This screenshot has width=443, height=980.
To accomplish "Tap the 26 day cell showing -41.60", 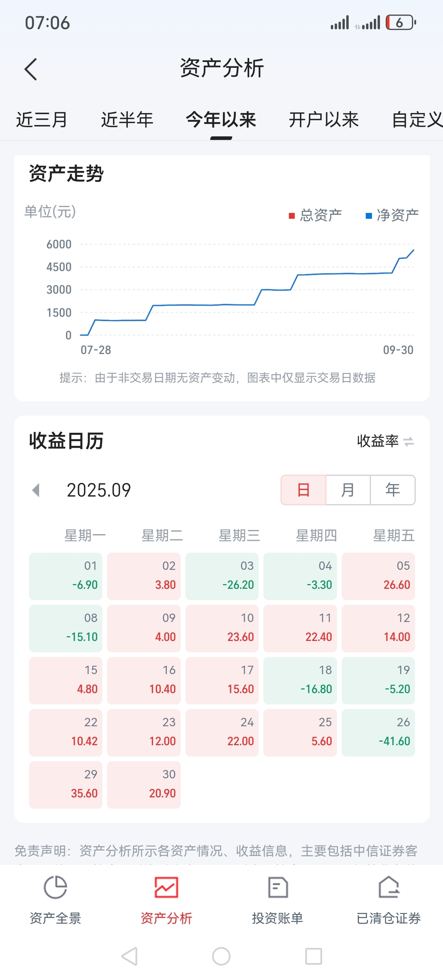I will [378, 732].
